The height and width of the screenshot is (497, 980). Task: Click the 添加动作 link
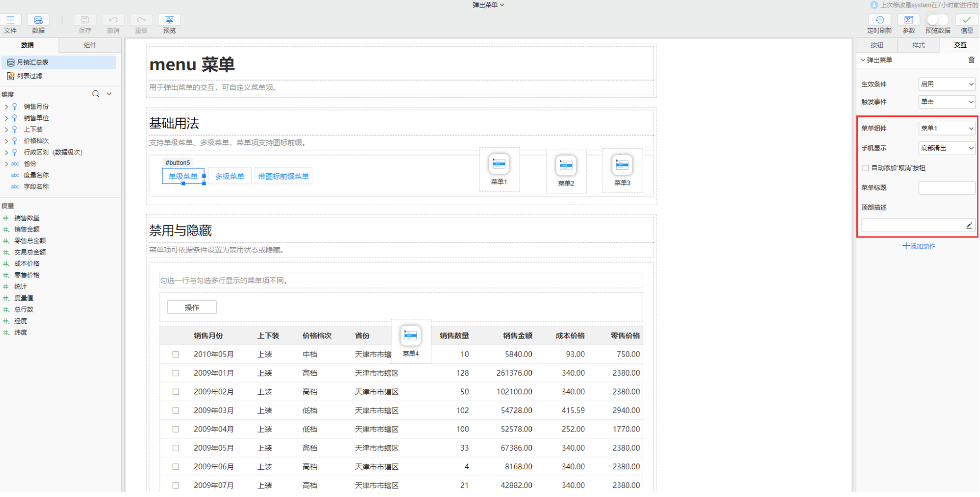(x=918, y=247)
